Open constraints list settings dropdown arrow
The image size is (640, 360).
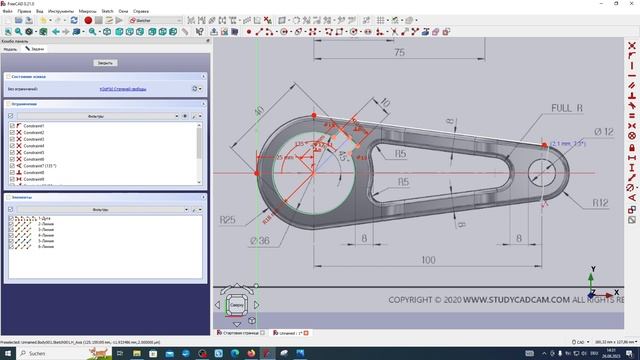tap(200, 116)
